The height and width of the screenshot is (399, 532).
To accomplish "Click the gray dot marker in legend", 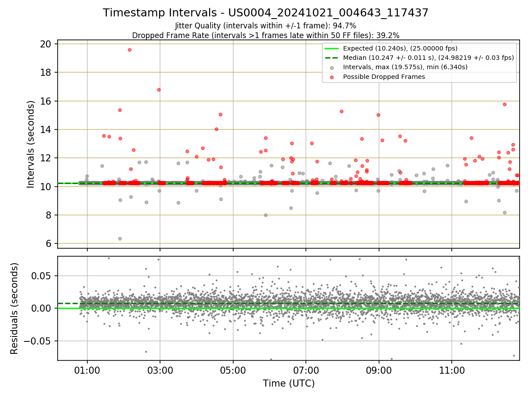I will point(332,67).
